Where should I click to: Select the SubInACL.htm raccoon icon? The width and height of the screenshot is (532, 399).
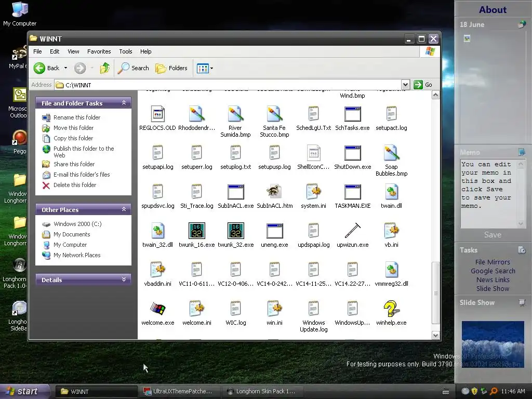[x=274, y=192]
